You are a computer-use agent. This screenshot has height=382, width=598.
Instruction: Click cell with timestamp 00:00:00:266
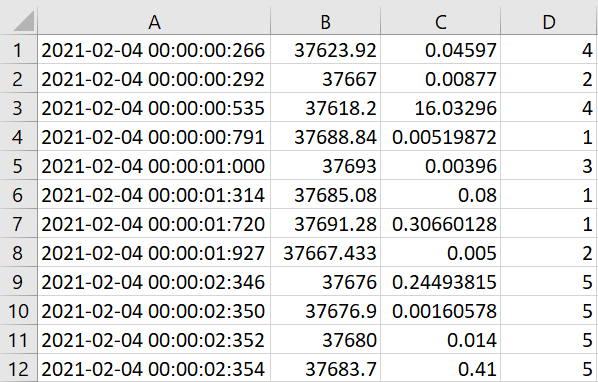pos(154,50)
